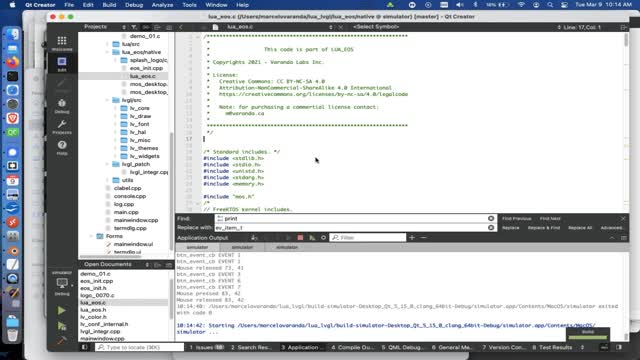Select the first simulator output tab

(198, 247)
